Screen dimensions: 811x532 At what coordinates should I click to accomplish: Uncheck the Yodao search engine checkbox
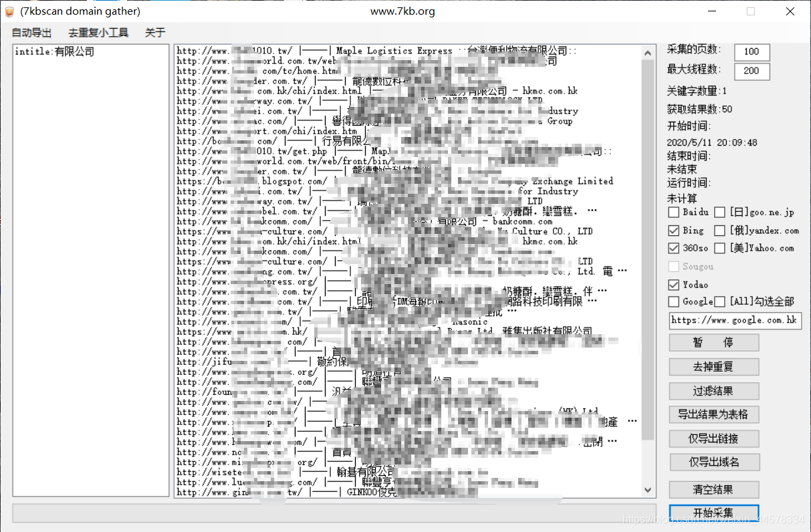pos(674,285)
